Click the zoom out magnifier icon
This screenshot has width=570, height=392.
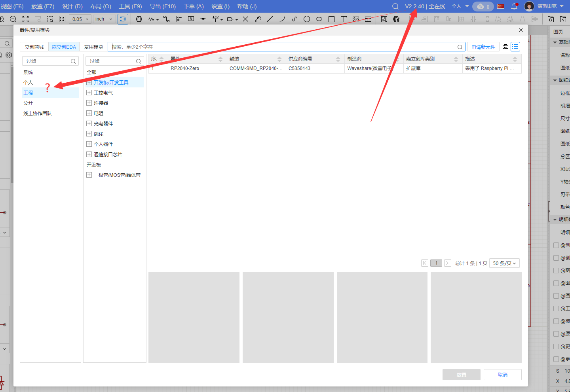click(x=13, y=19)
